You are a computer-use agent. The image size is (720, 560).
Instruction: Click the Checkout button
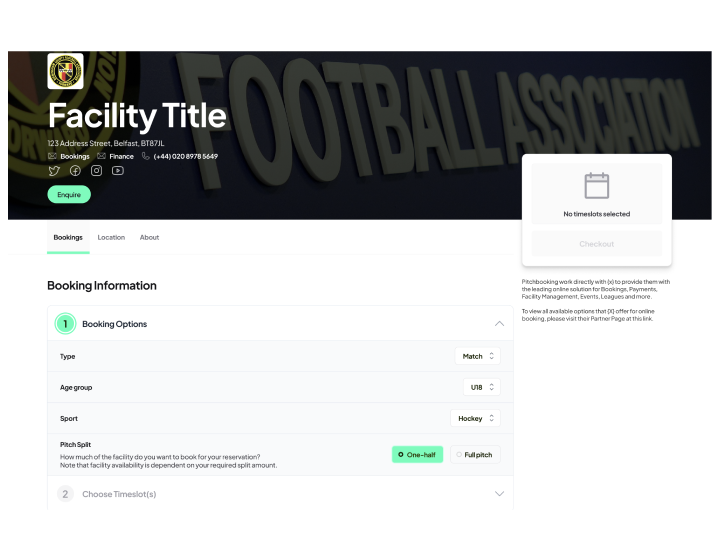click(x=596, y=244)
